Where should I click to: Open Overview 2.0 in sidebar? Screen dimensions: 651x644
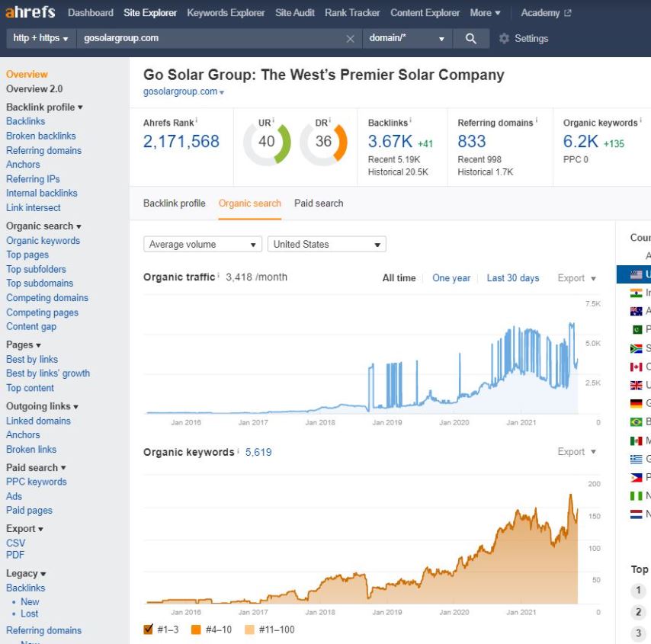34,89
